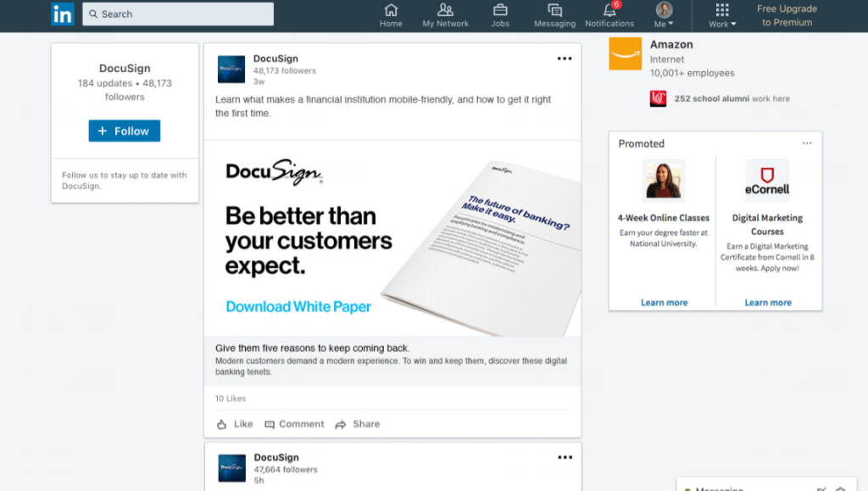Like the DocuSign banking post
The image size is (868, 491).
(x=235, y=424)
